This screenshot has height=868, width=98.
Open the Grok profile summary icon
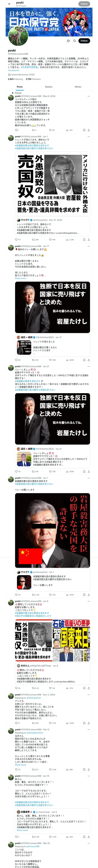coord(68,41)
